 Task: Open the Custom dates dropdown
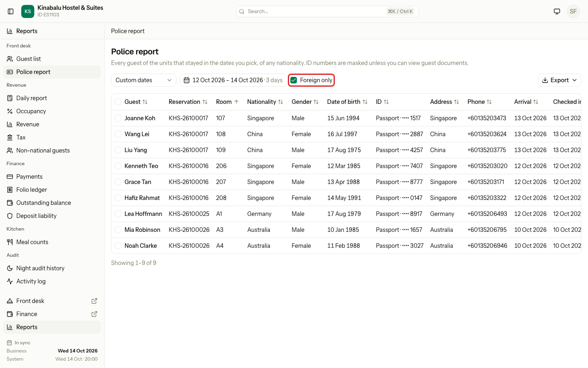[144, 80]
